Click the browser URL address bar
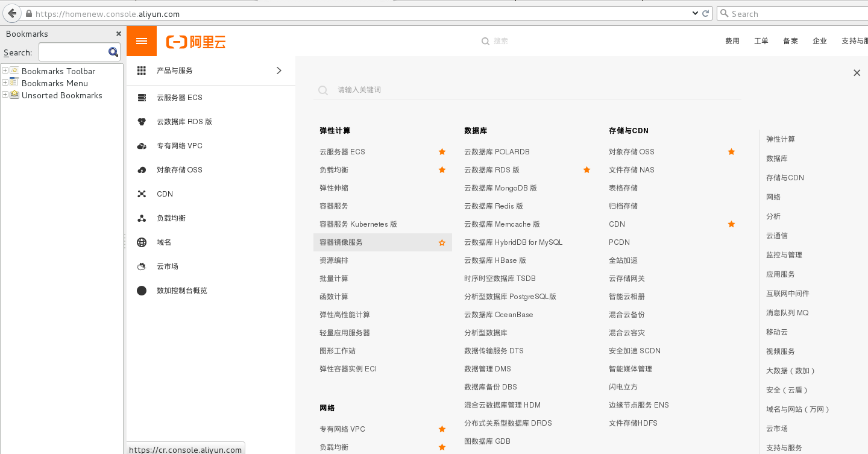This screenshot has height=454, width=868. (362, 13)
